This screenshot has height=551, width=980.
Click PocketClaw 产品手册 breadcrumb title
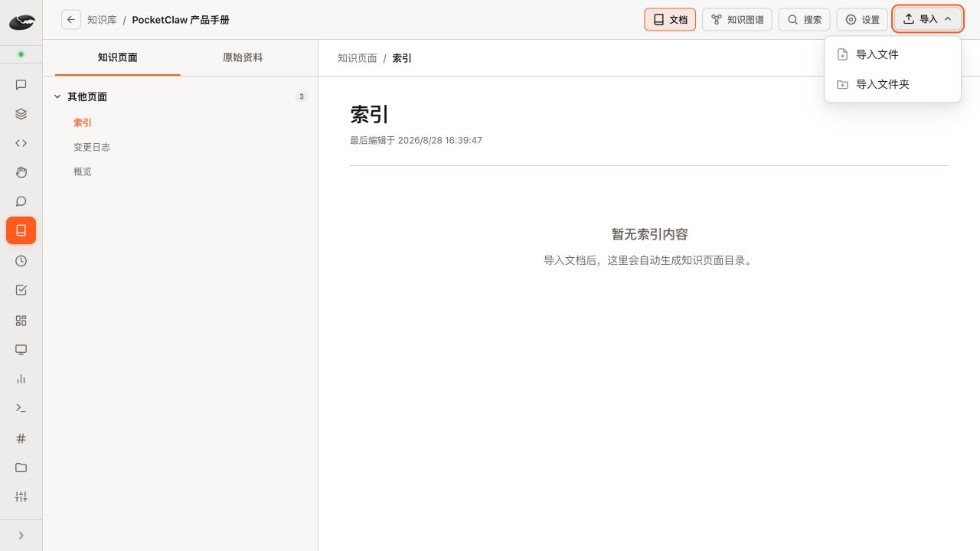tap(181, 20)
